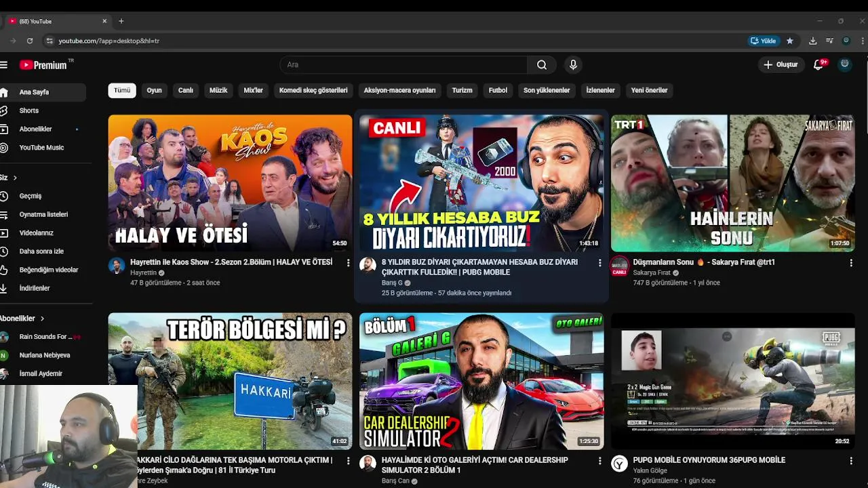This screenshot has width=868, height=488.
Task: Open Daha sonra izle list
Action: [42, 251]
